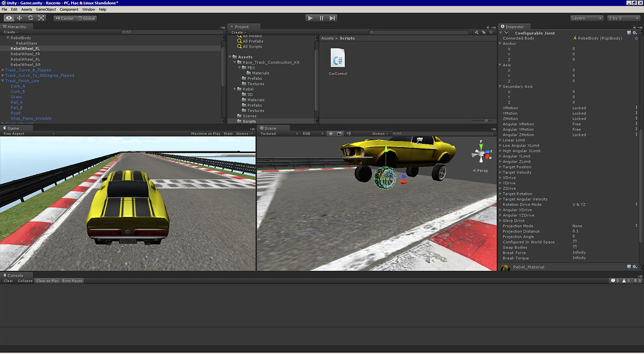Enable Configured In World Space checkbox
The height and width of the screenshot is (354, 644).
point(575,242)
